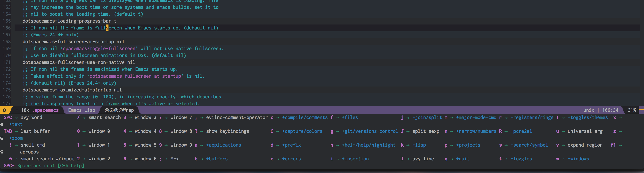
Task: Click the '31%' buffer position indicator
Action: (632, 110)
